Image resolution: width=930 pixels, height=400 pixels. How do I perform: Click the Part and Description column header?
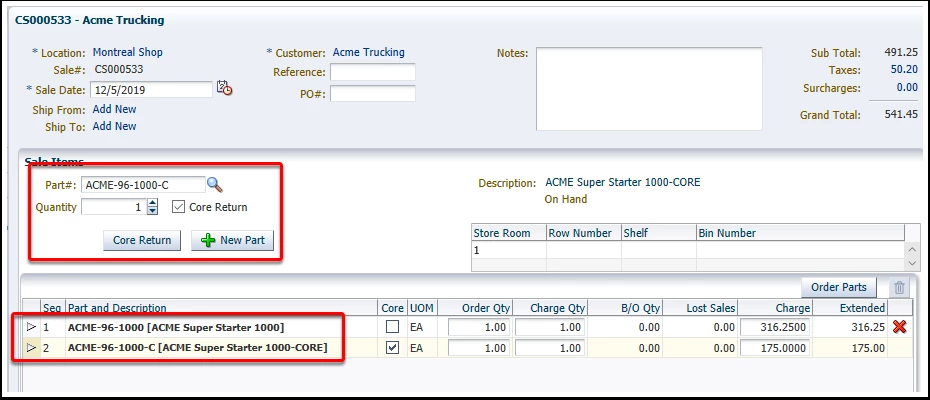pyautogui.click(x=221, y=308)
